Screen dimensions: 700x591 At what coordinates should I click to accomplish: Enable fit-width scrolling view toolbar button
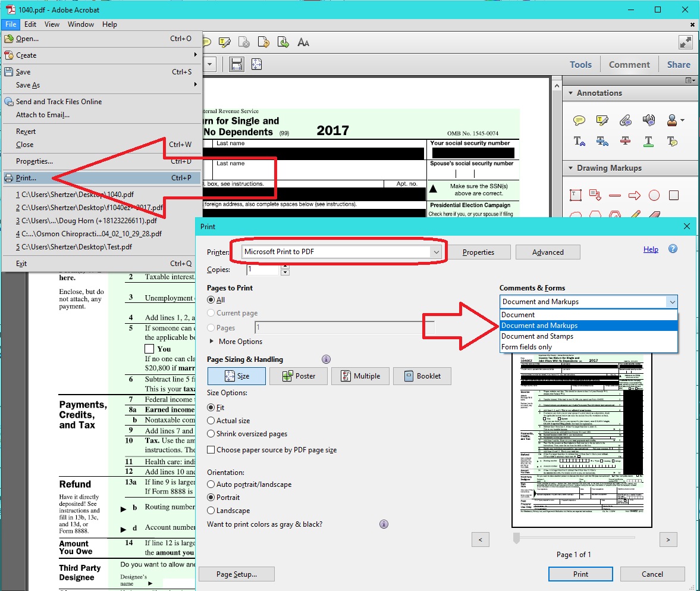point(237,64)
